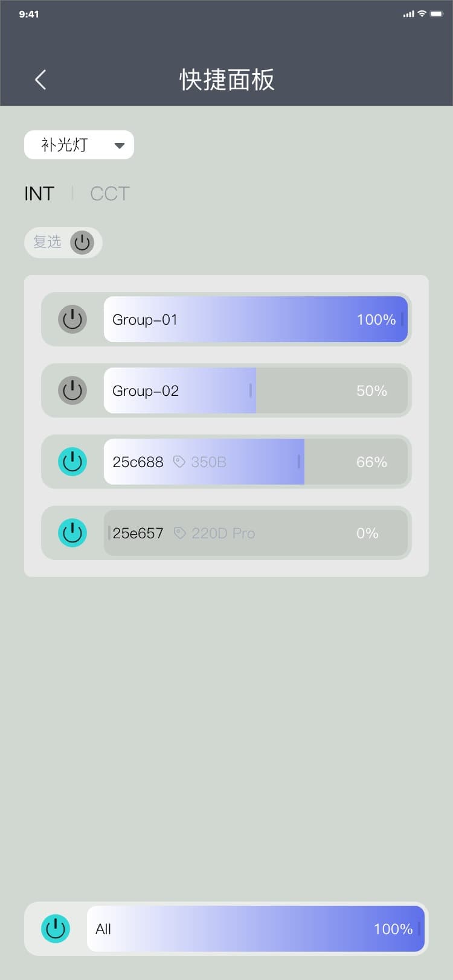Click the Group-02 50% brightness slider
This screenshot has width=453, height=980.
click(255, 390)
